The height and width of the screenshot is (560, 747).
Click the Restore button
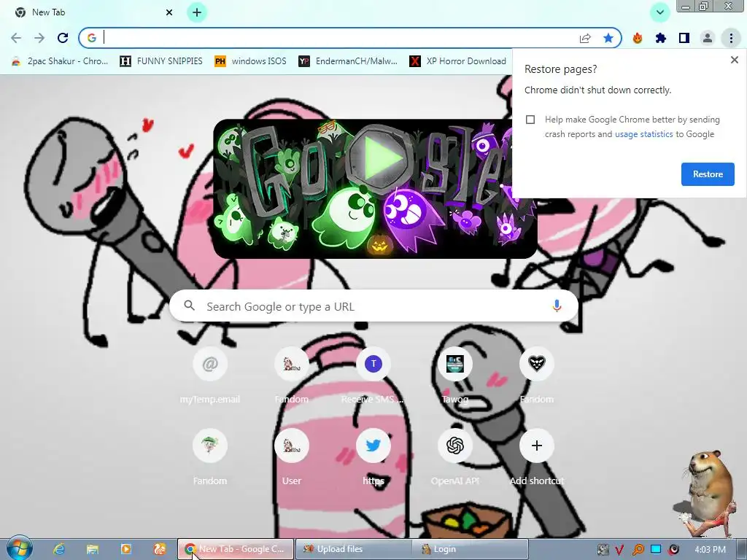point(708,174)
